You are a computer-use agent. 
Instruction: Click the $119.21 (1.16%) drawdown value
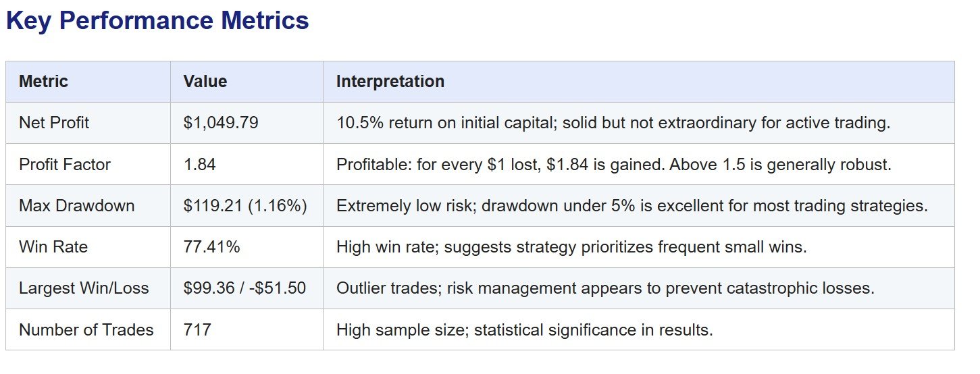[x=245, y=206]
